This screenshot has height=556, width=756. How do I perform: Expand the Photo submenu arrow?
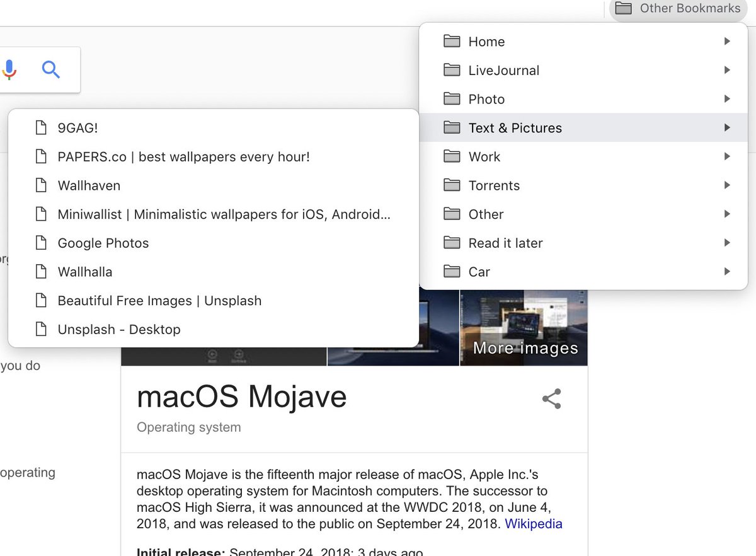tap(727, 99)
